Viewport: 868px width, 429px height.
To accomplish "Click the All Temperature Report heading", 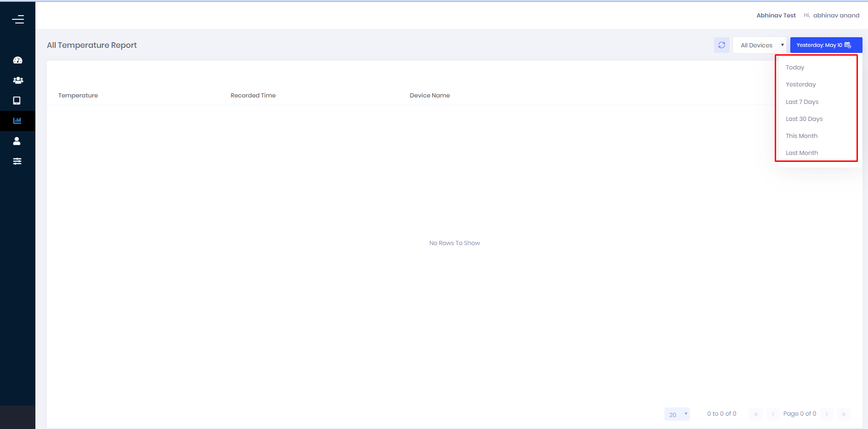I will (92, 45).
